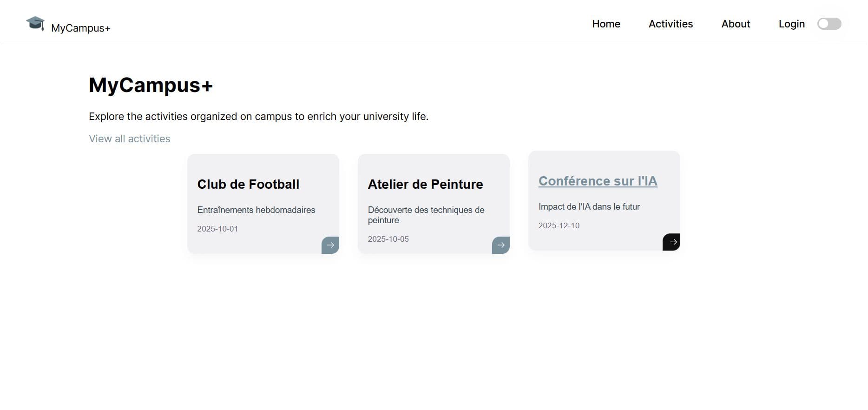
Task: Click the large MyCampus+ page heading
Action: click(151, 85)
